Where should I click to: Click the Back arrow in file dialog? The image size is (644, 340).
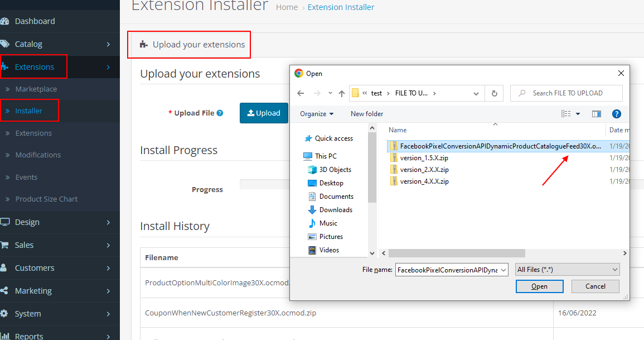[301, 93]
